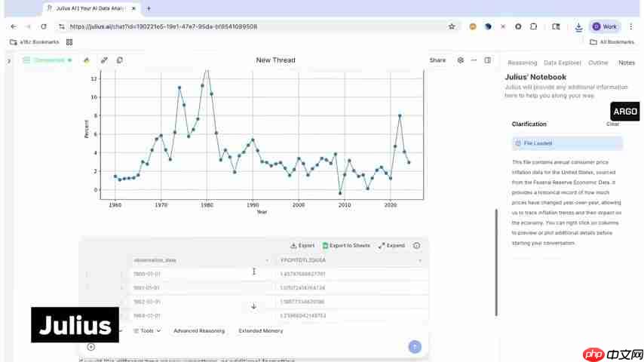Open the green model selector dropdown
The image size is (644, 362).
point(48,60)
